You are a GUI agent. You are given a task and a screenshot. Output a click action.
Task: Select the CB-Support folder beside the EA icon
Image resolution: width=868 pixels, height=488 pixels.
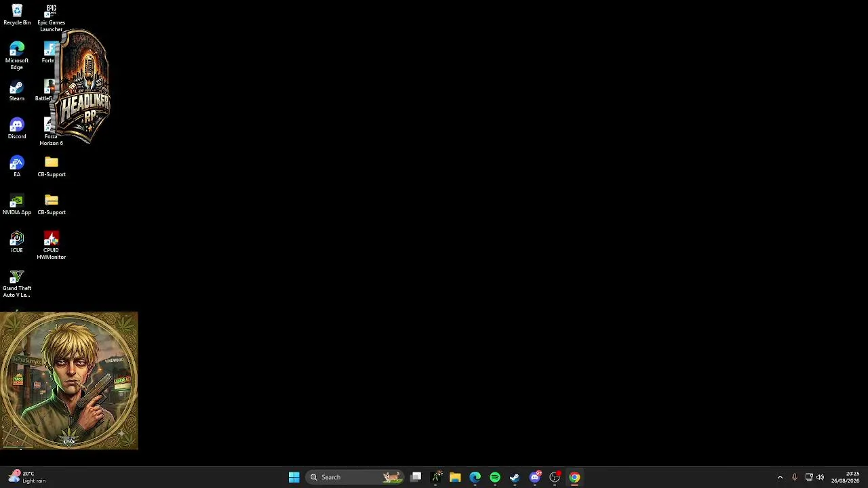click(52, 167)
